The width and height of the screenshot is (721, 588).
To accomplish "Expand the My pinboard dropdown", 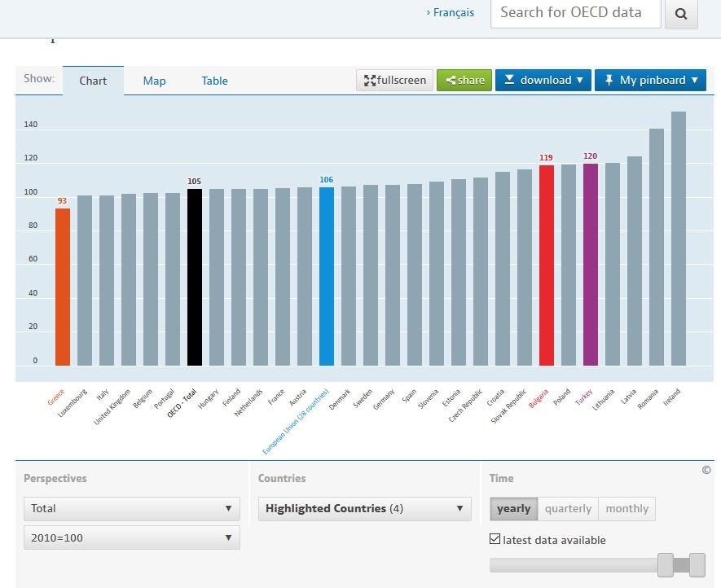I will point(650,80).
